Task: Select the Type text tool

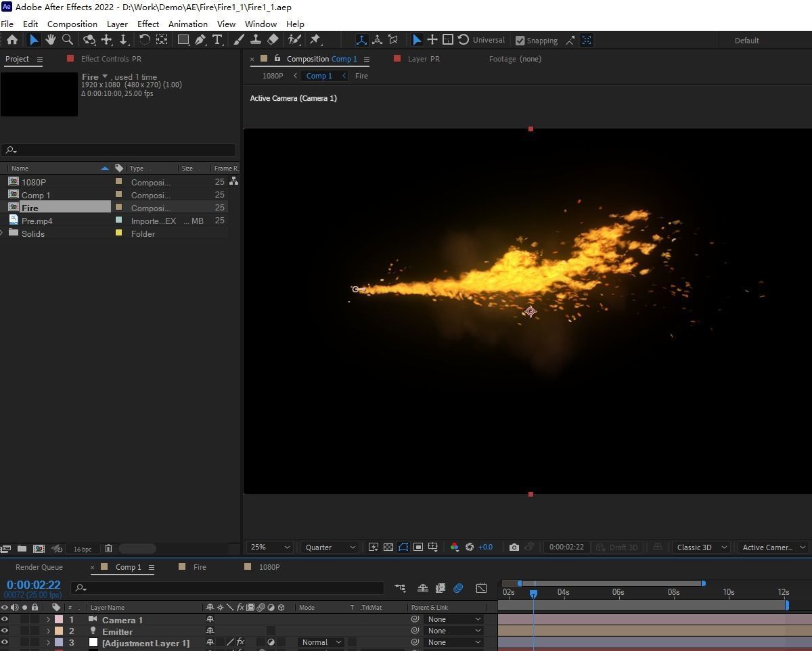Action: [x=217, y=40]
